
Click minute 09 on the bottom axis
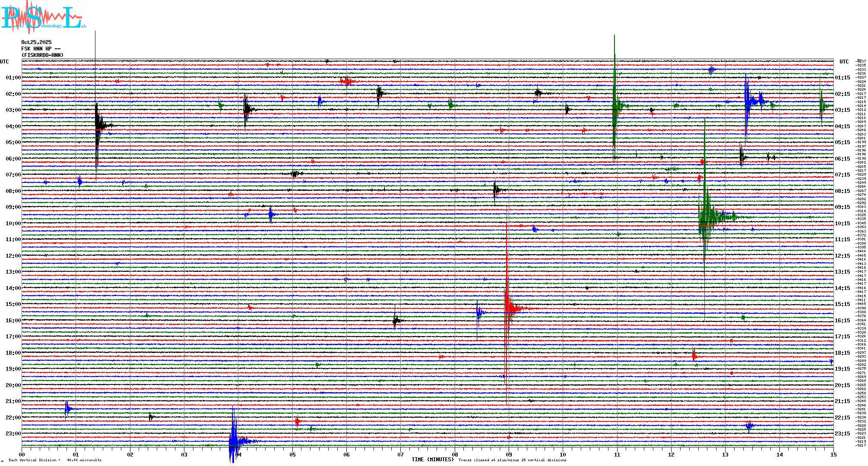click(x=509, y=454)
